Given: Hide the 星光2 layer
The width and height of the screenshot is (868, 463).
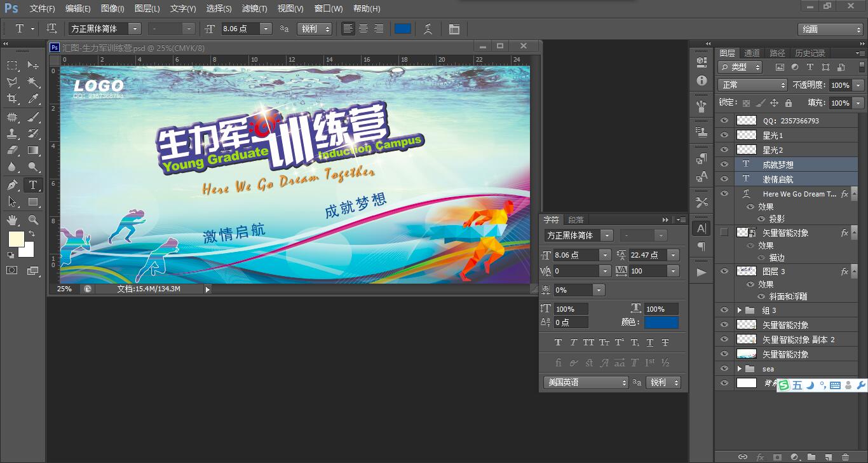Looking at the screenshot, I should click(724, 149).
